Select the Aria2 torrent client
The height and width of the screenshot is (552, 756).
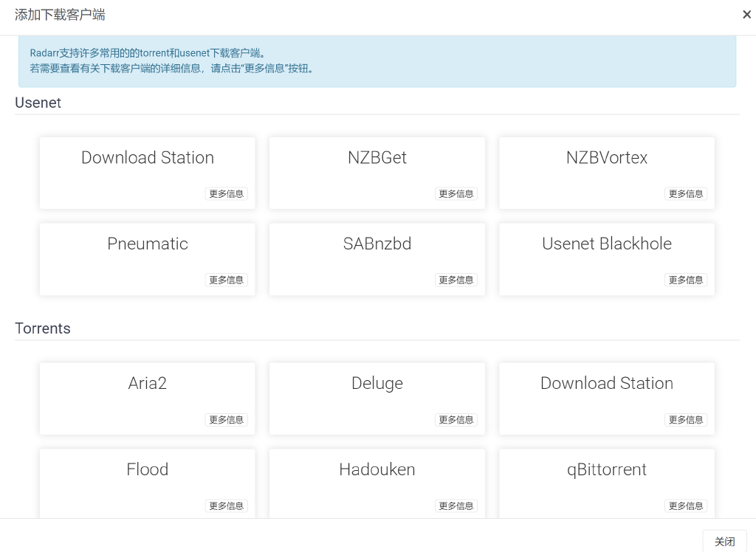point(148,399)
